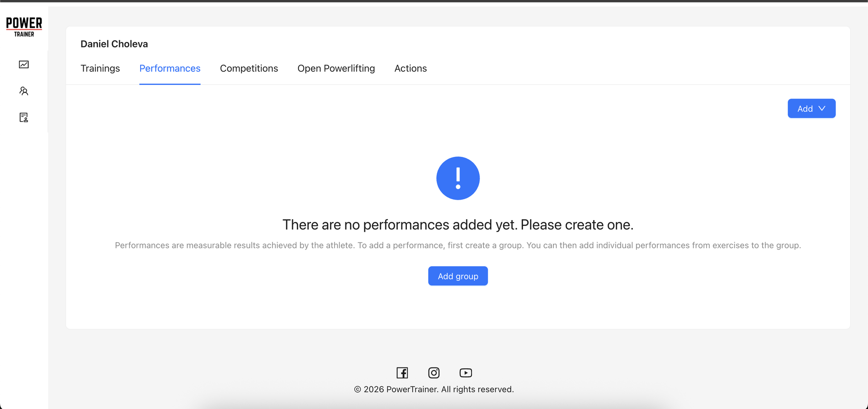Switch to the Competitions tab
Viewport: 868px width, 409px height.
249,68
